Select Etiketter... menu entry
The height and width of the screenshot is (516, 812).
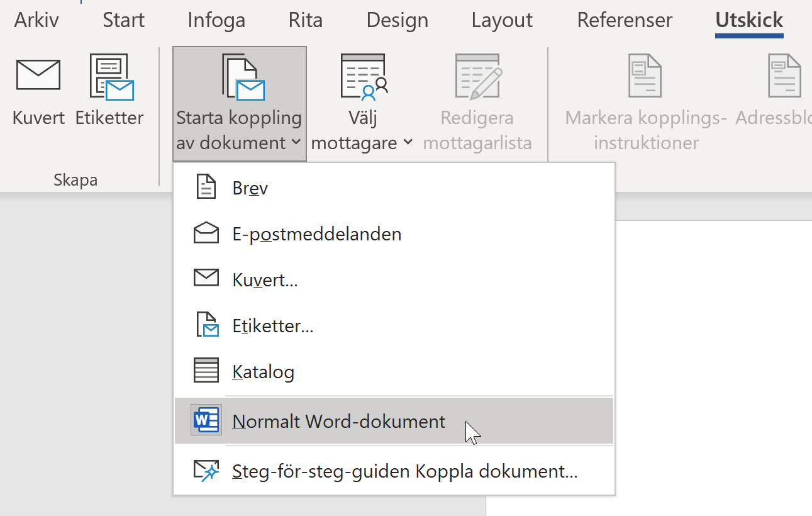394,326
